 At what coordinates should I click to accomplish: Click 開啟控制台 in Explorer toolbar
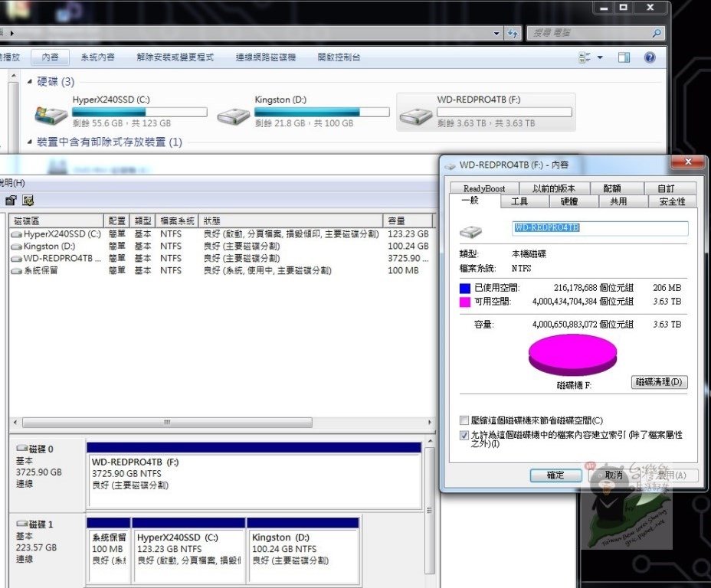339,57
